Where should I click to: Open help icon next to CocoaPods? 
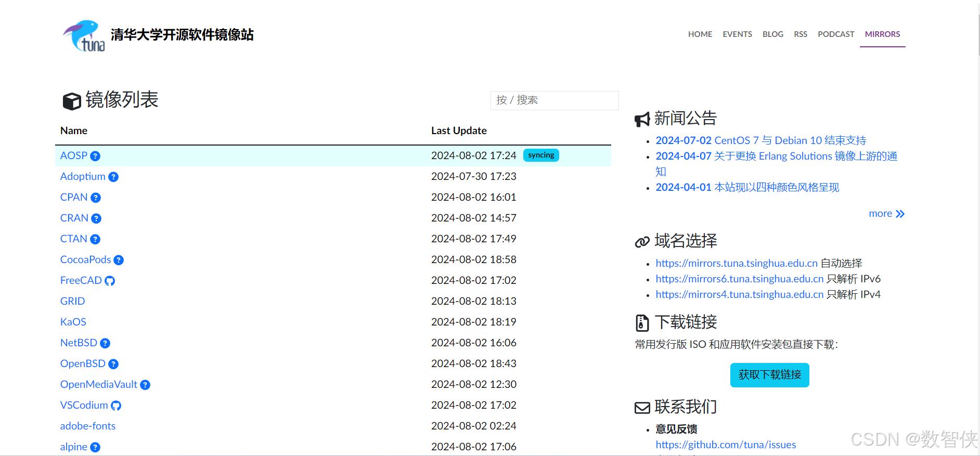coord(119,260)
